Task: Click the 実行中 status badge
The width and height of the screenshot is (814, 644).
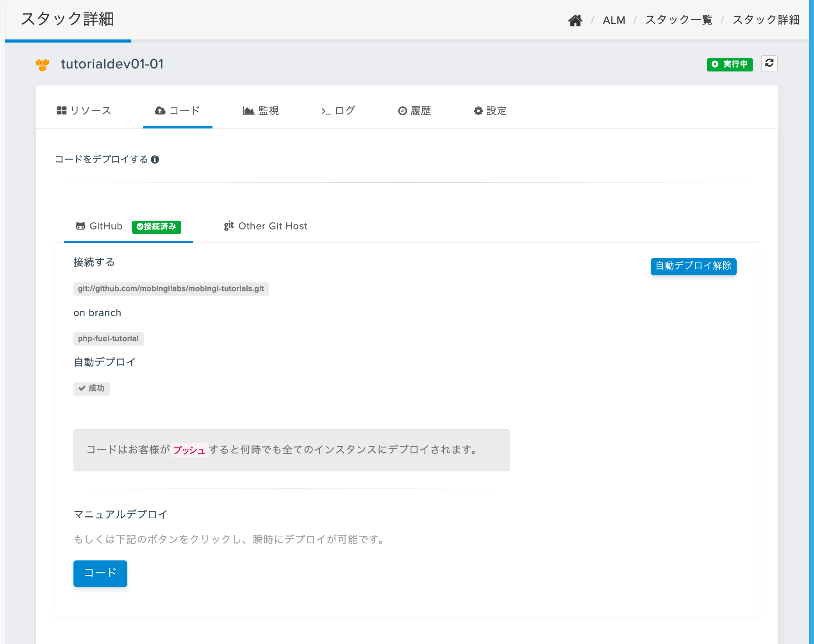Action: pos(729,64)
